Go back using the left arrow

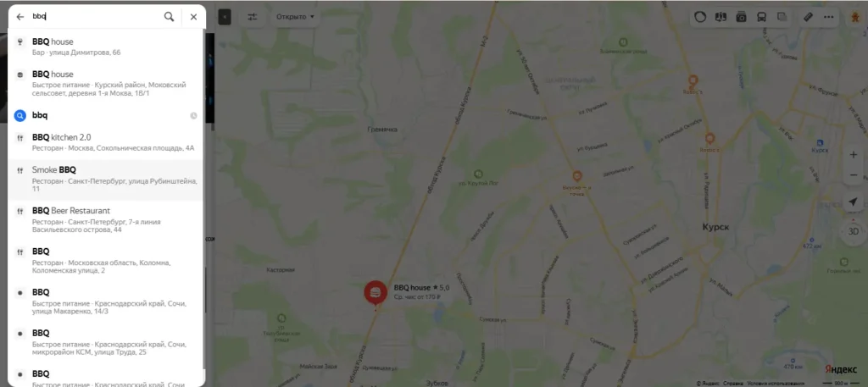point(20,17)
